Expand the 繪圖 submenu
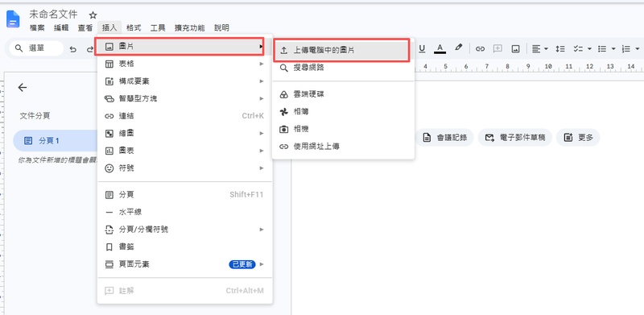Viewport: 644px width, 315px height. click(x=185, y=133)
